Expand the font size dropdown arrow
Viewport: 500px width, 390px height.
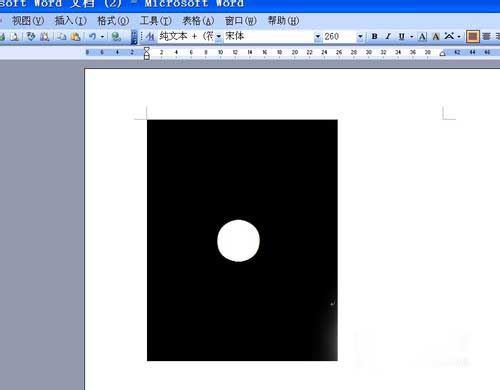point(360,37)
